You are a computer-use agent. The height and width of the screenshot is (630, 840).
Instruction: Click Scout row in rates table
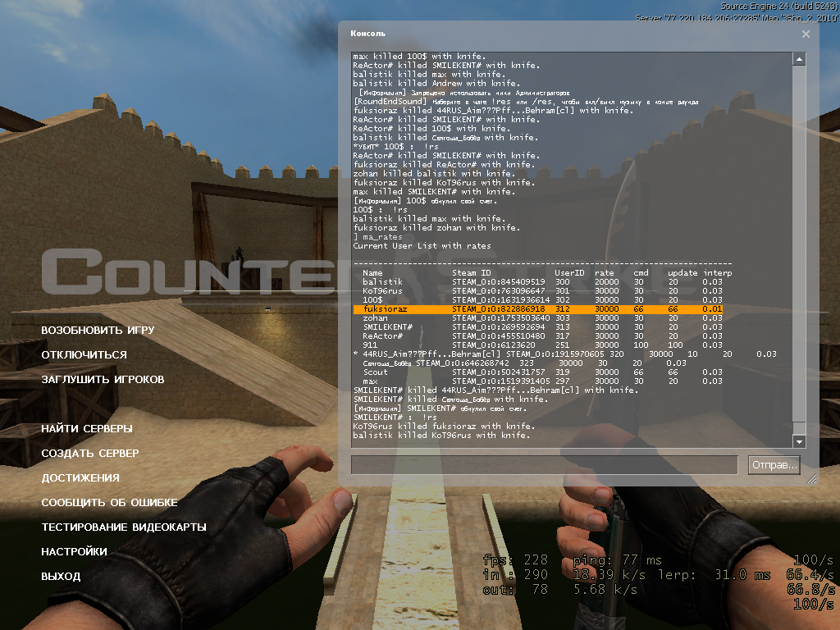click(542, 372)
